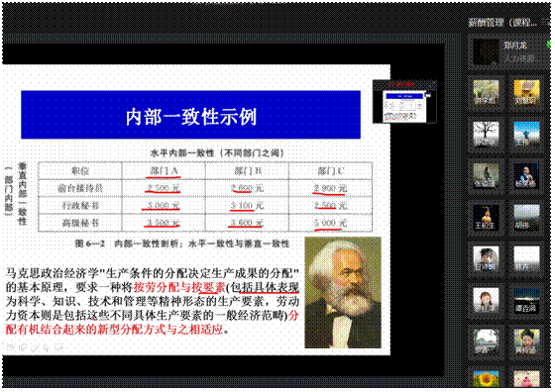The height and width of the screenshot is (392, 555).
Task: Select the gourd avatar participant 王初生
Action: pyautogui.click(x=486, y=218)
